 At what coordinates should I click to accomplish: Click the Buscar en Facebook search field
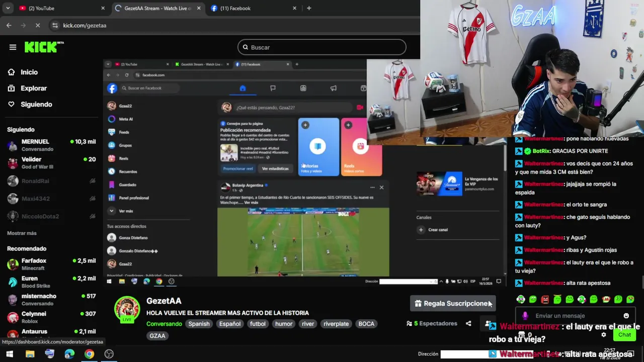(x=150, y=88)
